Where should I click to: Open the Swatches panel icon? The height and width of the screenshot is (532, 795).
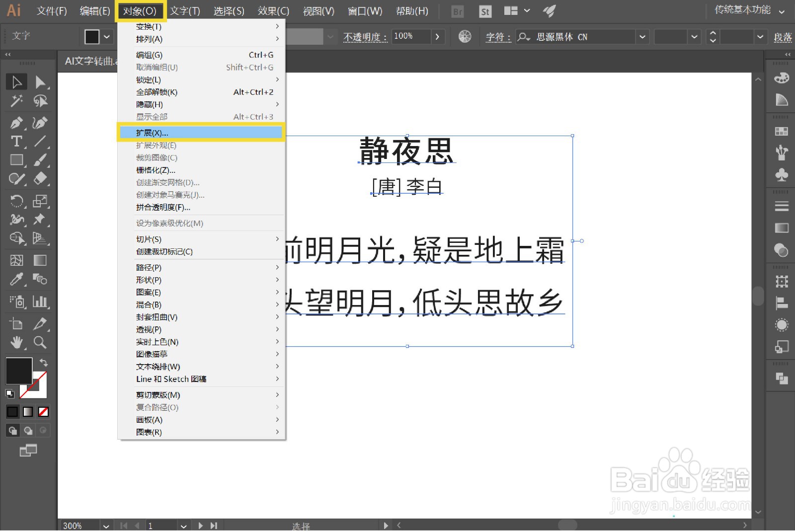[x=781, y=130]
